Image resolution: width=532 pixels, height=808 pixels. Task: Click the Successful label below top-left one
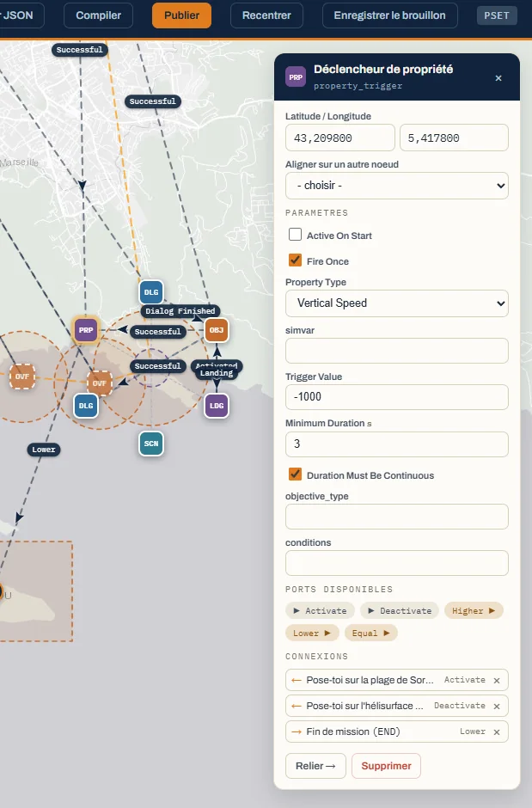click(152, 101)
